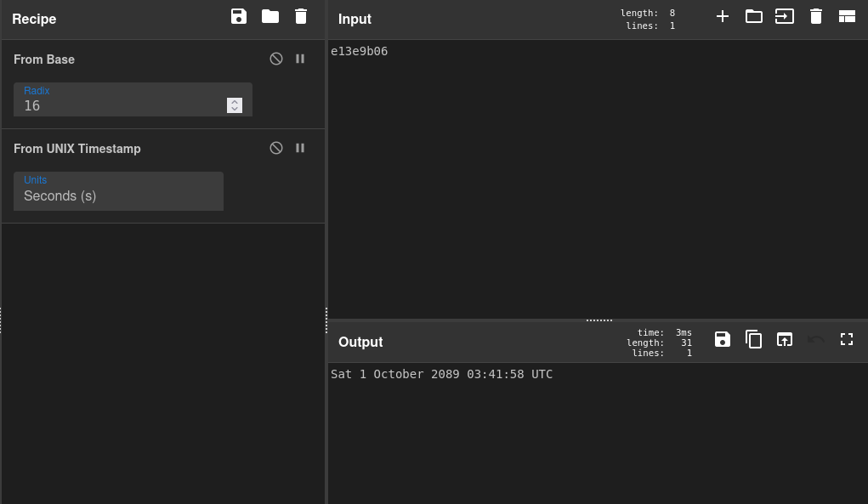This screenshot has height=504, width=868.
Task: Click the output timestamp text
Action: point(442,374)
